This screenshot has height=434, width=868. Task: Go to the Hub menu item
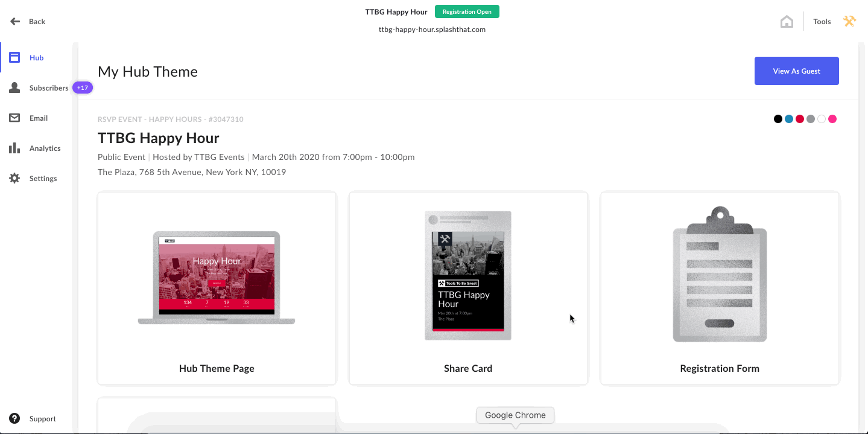click(x=37, y=58)
